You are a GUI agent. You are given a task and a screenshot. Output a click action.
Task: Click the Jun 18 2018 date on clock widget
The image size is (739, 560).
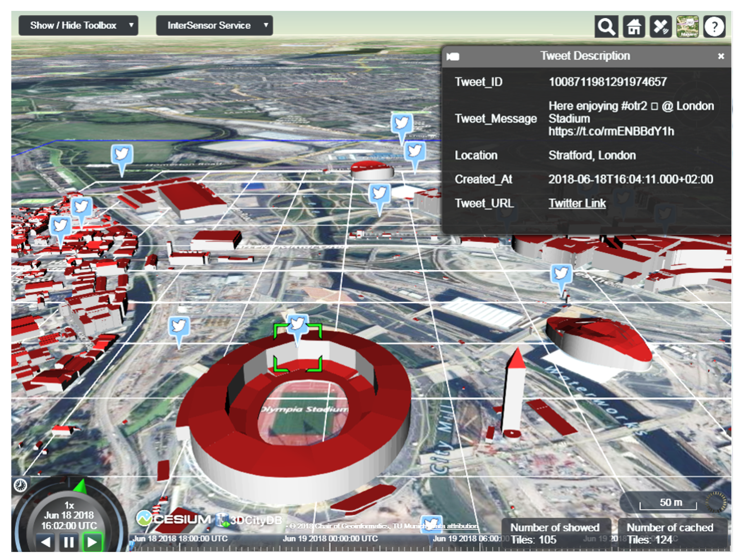tap(69, 515)
